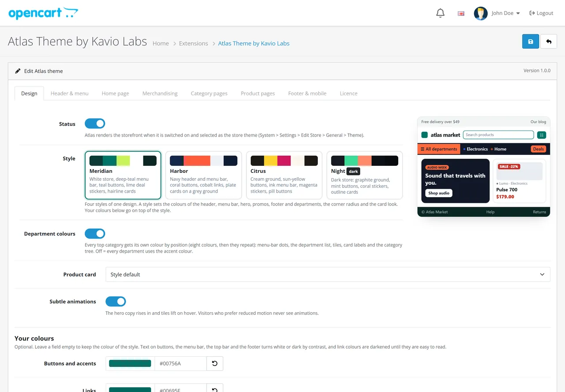This screenshot has width=565, height=392.
Task: Switch to the Design tab
Action: click(29, 93)
